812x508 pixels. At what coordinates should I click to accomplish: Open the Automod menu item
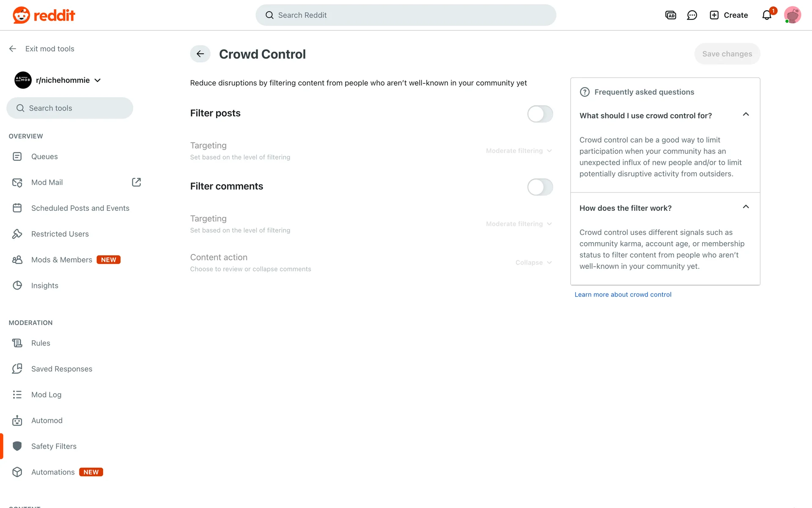click(47, 420)
